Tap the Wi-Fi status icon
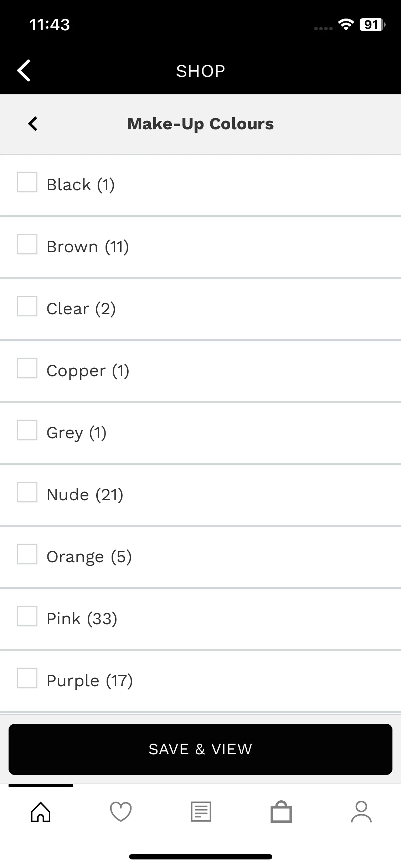Screen dimensions: 401x868 [x=345, y=25]
